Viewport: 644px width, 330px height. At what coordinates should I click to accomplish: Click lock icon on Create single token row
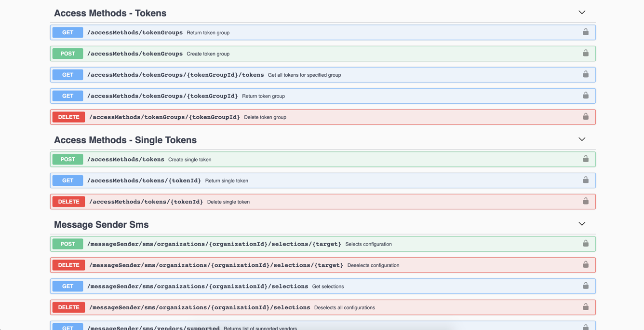coord(585,159)
